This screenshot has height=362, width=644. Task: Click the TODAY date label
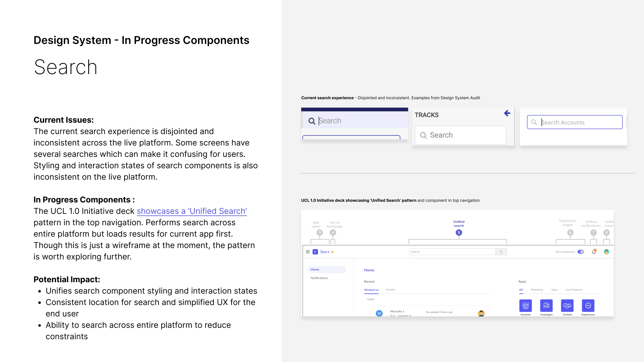click(x=370, y=299)
